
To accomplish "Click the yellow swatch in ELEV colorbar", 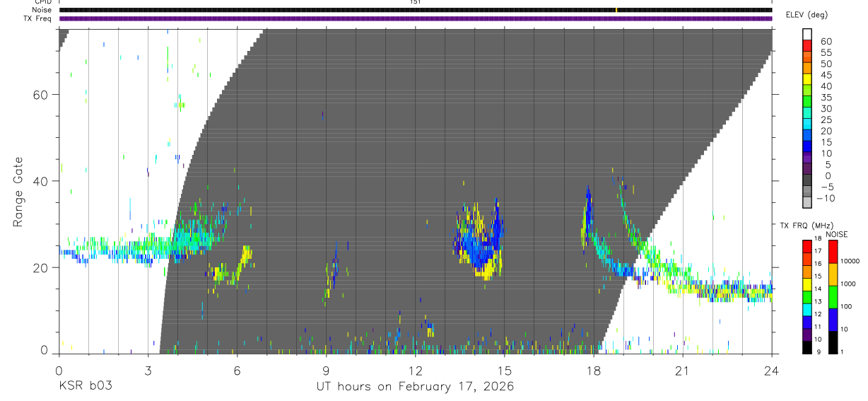I will point(807,79).
